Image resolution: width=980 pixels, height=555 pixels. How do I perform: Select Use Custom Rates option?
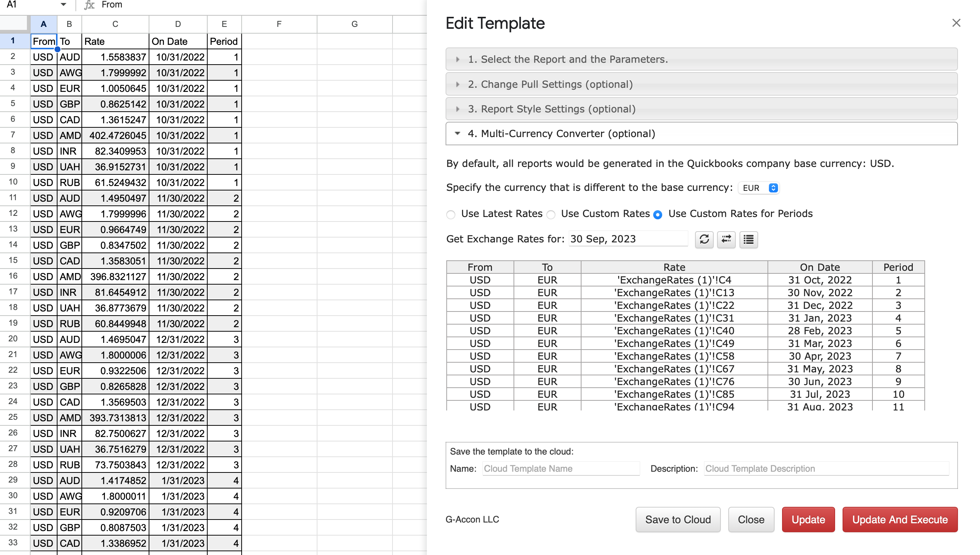tap(551, 215)
